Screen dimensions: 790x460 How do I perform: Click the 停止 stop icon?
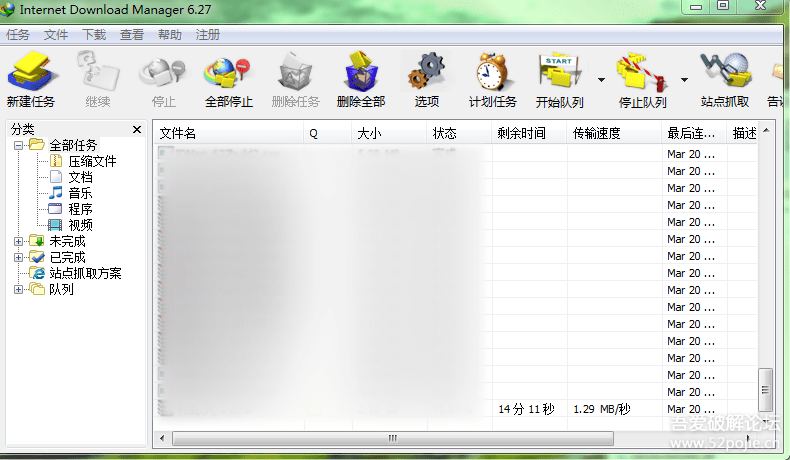[163, 73]
